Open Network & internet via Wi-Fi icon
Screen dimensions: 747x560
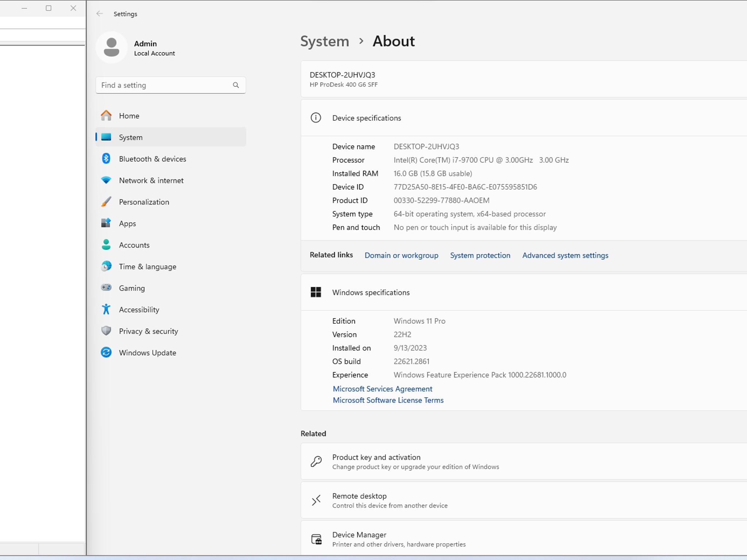106,180
